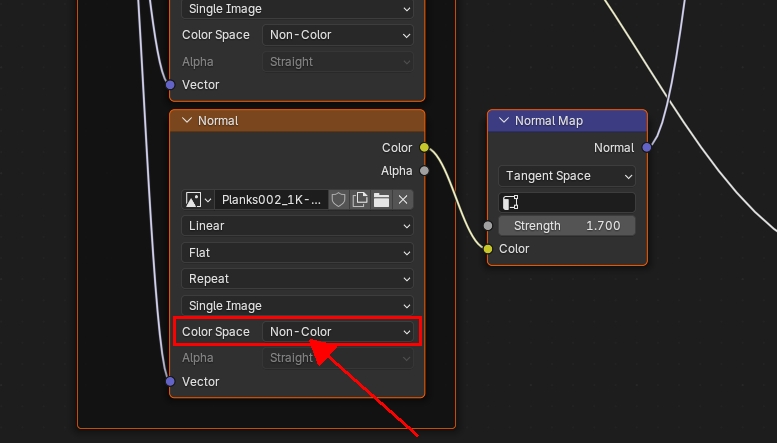Click the UV map field in Normal Map
Screen dimensions: 777x443
(567, 202)
